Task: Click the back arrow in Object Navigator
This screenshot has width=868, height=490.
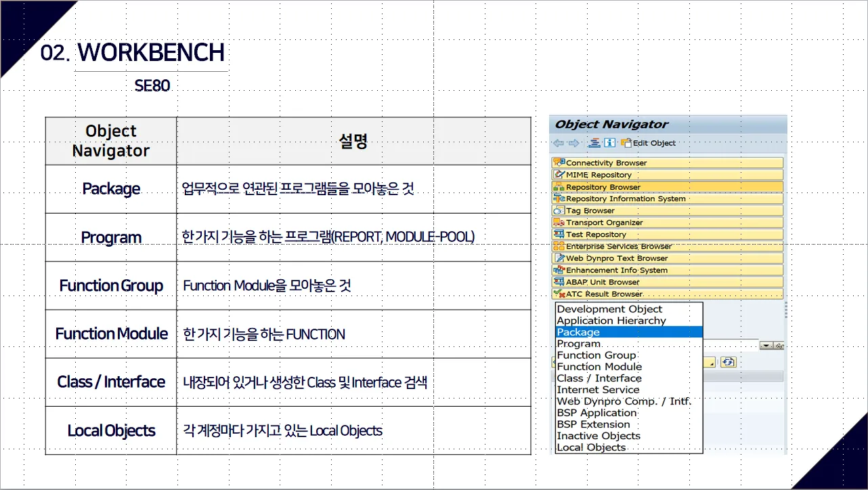Action: tap(558, 143)
